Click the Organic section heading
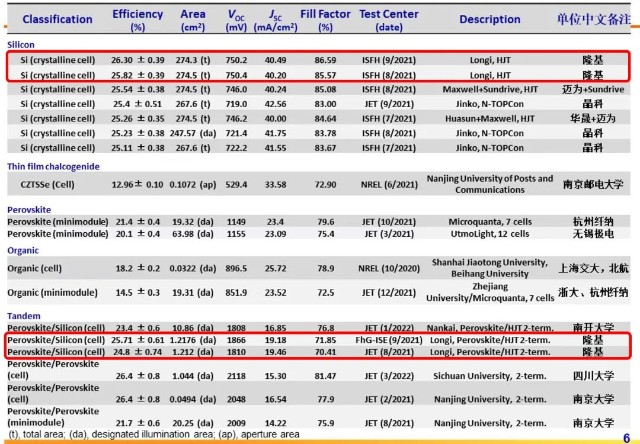 click(x=23, y=251)
